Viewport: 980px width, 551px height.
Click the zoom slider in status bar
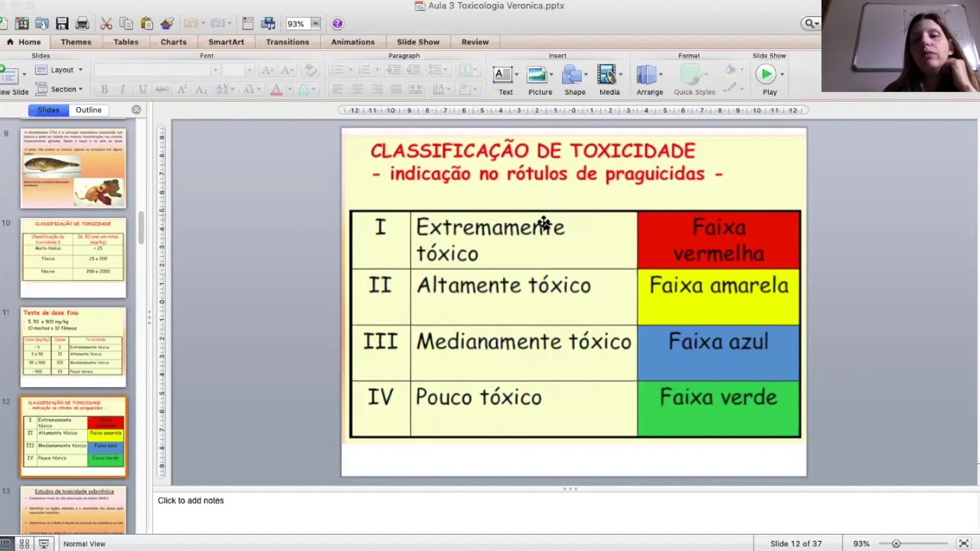pyautogui.click(x=913, y=544)
